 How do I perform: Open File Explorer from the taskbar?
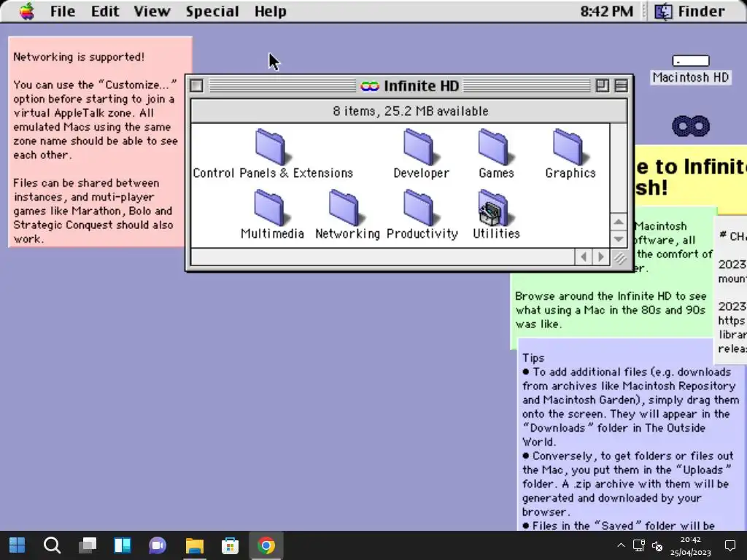pos(194,545)
